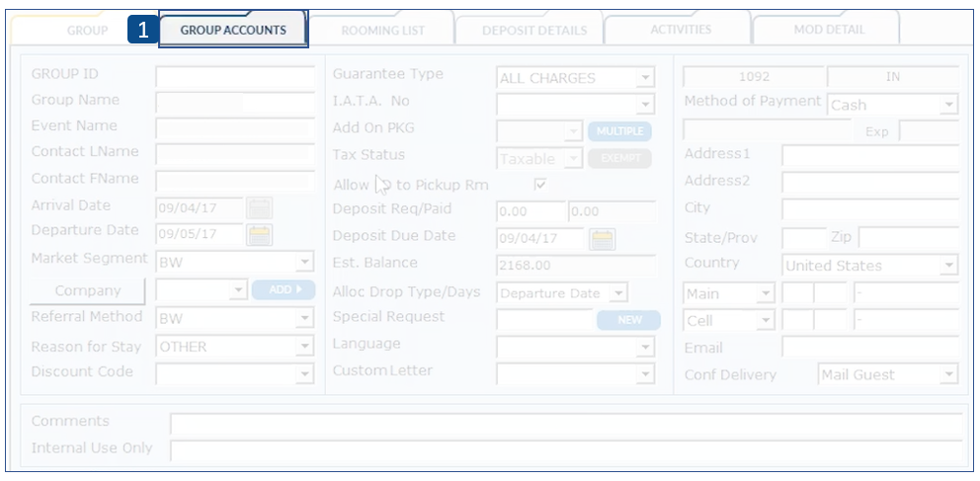
Task: Open the Arrival Date calendar picker
Action: tap(259, 207)
